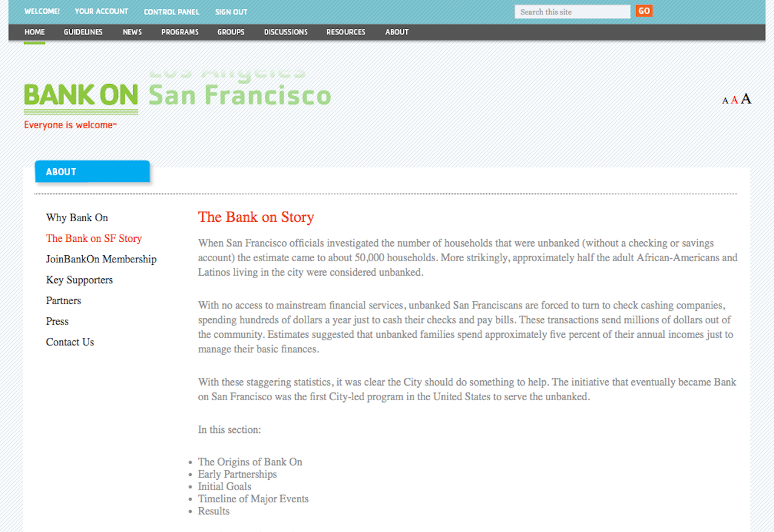Open The Bank on SF Story sidebar link

click(94, 238)
